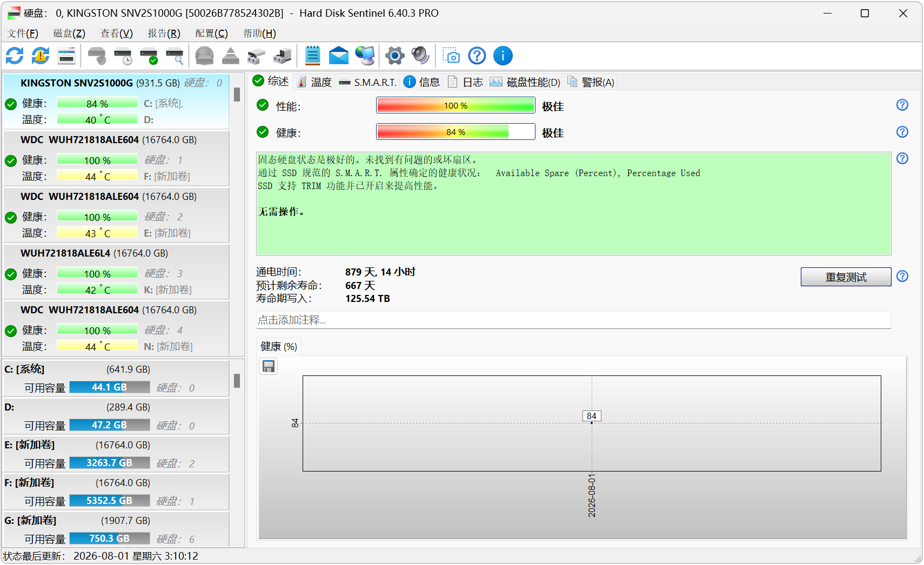This screenshot has height=565, width=924.
Task: Click the 125.54 TB lifetime writes value
Action: [367, 299]
